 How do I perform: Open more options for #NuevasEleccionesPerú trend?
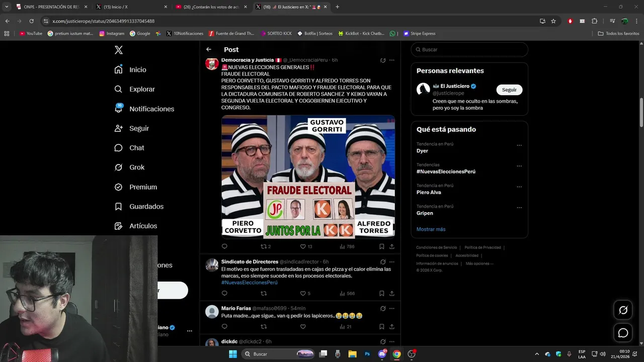[x=519, y=166]
